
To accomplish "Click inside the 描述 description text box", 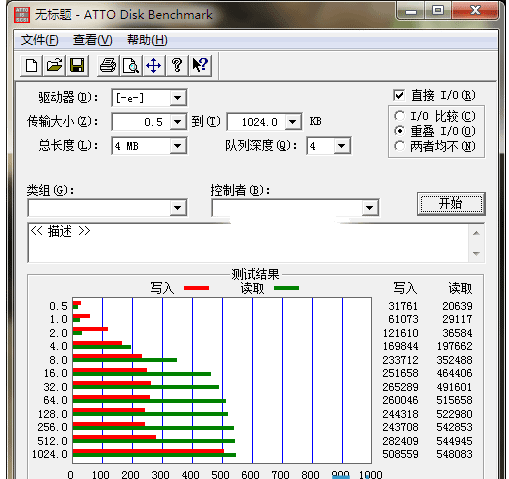I will click(x=248, y=243).
